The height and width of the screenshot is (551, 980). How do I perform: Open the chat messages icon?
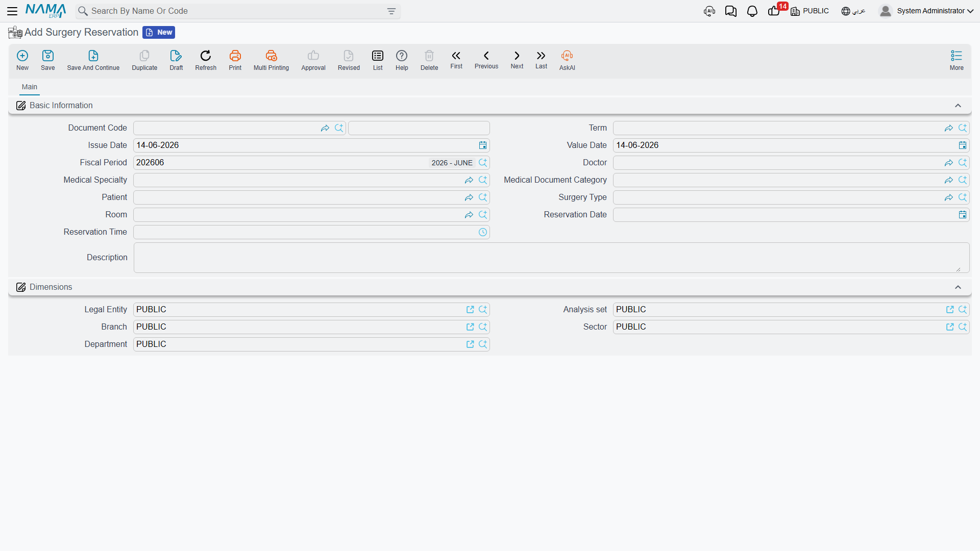click(x=730, y=11)
